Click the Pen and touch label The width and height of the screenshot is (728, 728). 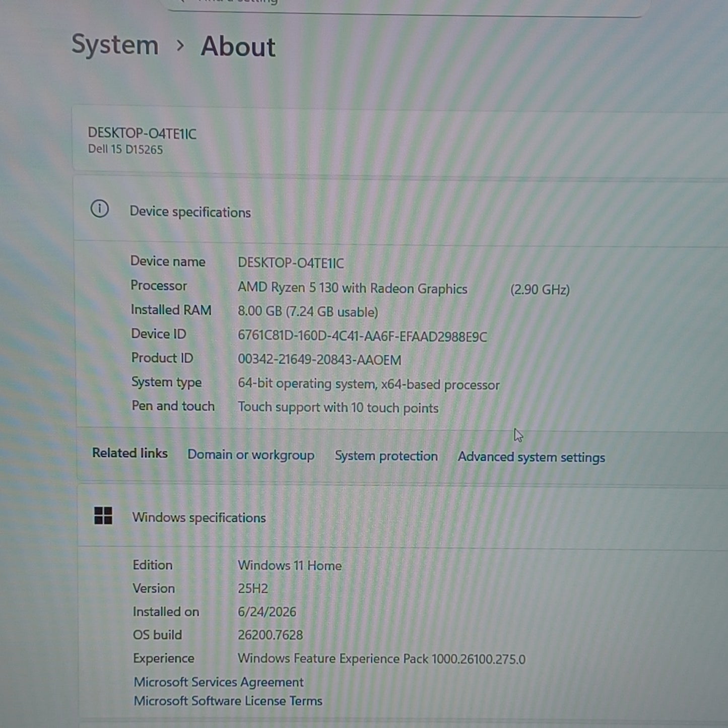pyautogui.click(x=173, y=406)
